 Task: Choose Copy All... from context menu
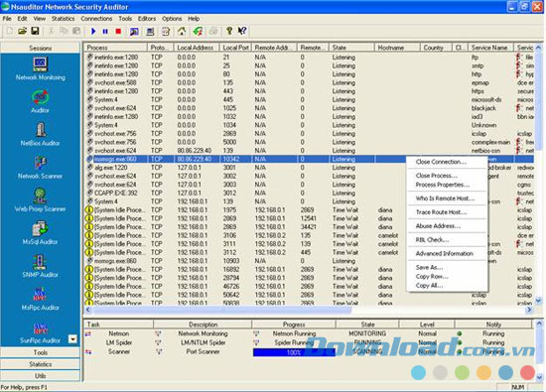point(447,286)
